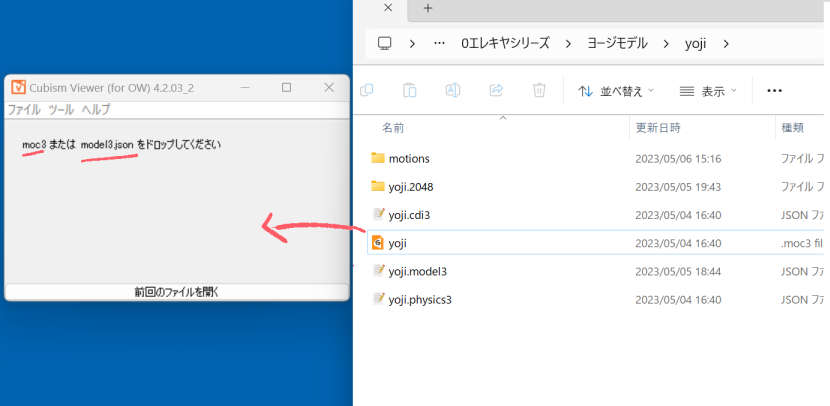830x406 pixels.
Task: Select the motions folder icon
Action: click(x=377, y=158)
